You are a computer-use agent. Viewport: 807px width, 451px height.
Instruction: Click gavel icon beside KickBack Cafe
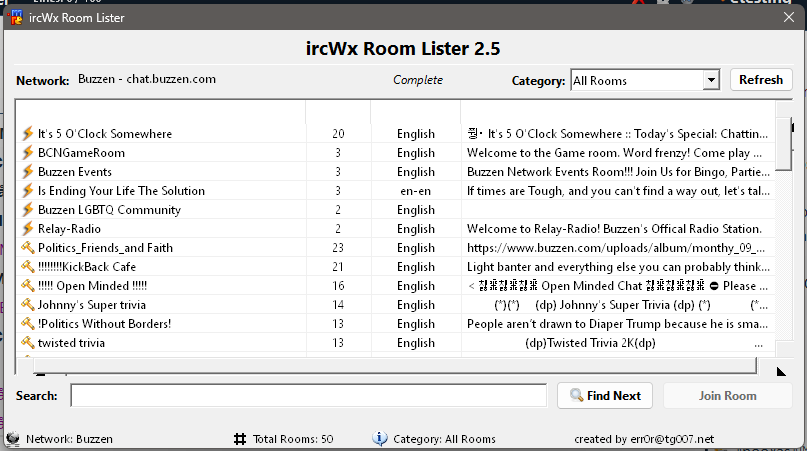pyautogui.click(x=27, y=267)
